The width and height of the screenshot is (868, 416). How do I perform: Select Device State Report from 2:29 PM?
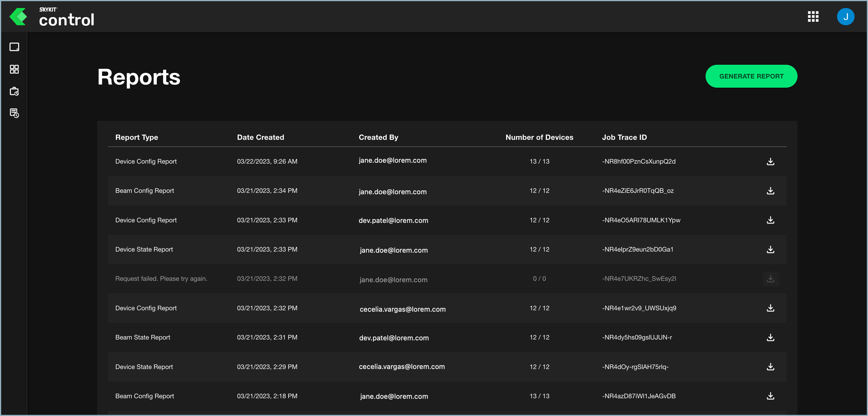tap(144, 367)
